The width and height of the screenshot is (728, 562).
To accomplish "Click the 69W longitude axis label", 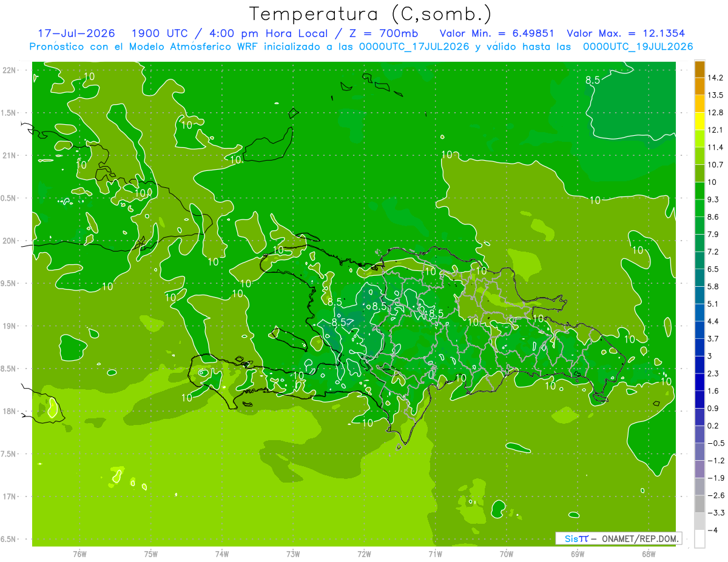I will click(x=578, y=554).
